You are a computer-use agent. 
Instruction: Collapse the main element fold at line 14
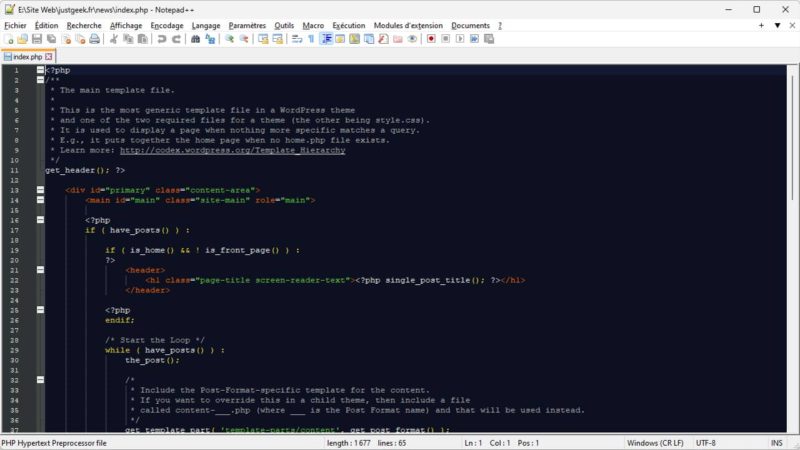point(40,200)
